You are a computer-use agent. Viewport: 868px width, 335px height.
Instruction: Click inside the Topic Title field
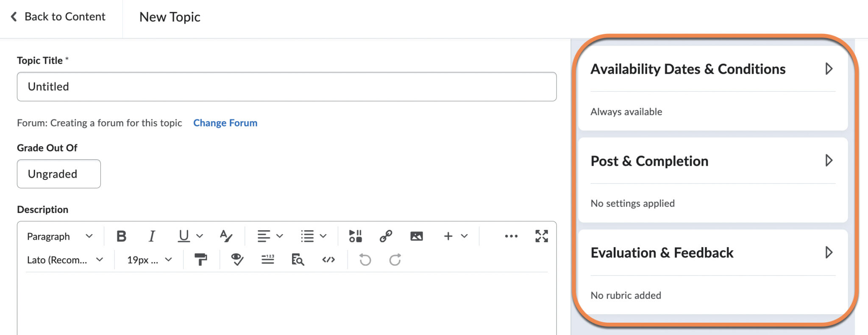(287, 87)
